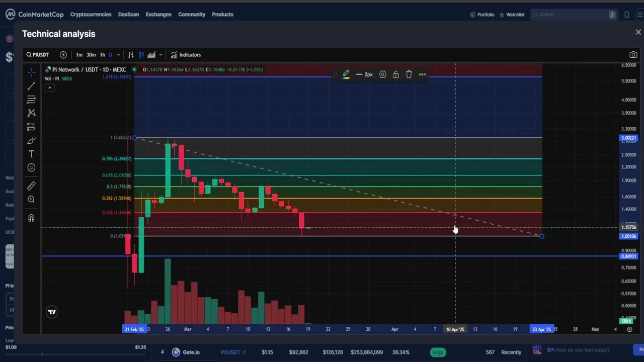Select the trend line drawing tool
644x362 pixels.
click(x=31, y=86)
